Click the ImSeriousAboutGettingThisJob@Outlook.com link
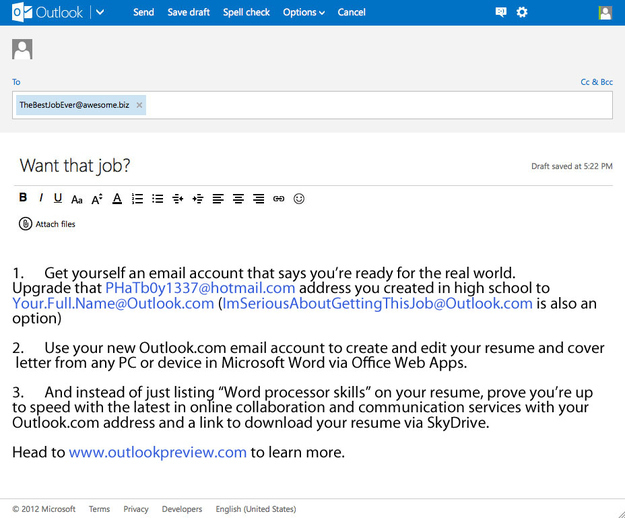 (377, 304)
